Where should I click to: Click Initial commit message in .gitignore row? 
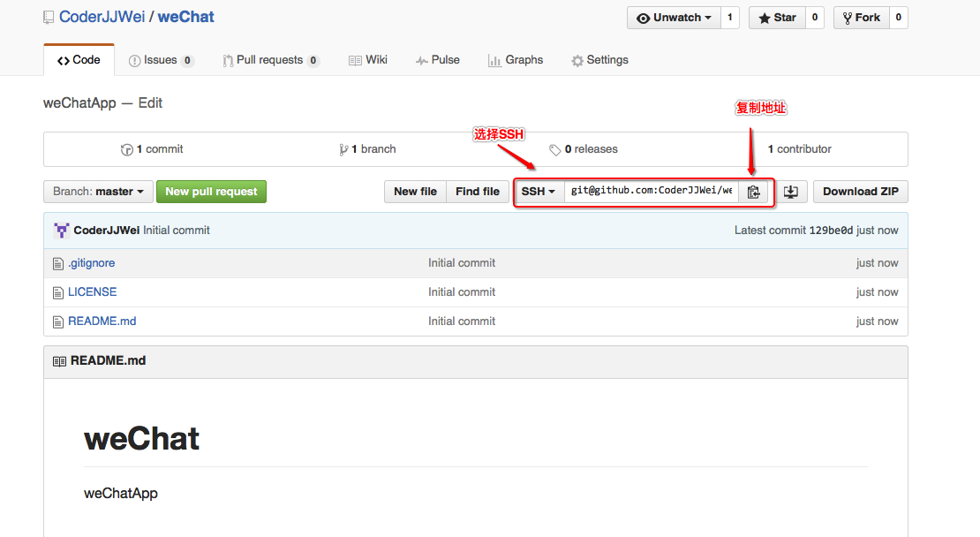tap(462, 263)
